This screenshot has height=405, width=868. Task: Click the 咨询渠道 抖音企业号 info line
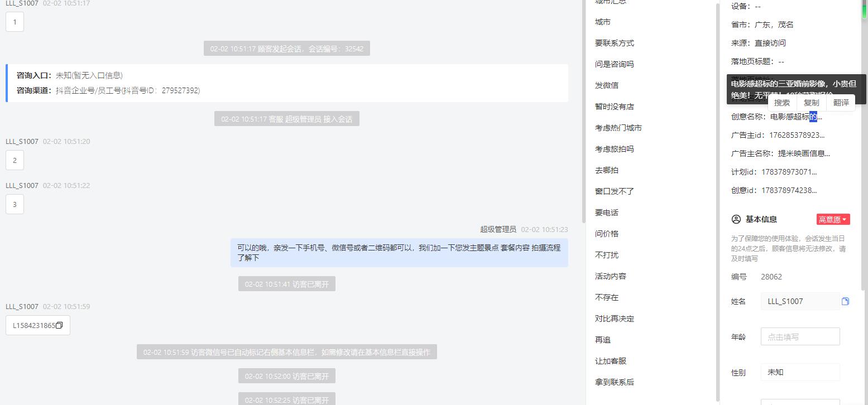click(108, 90)
